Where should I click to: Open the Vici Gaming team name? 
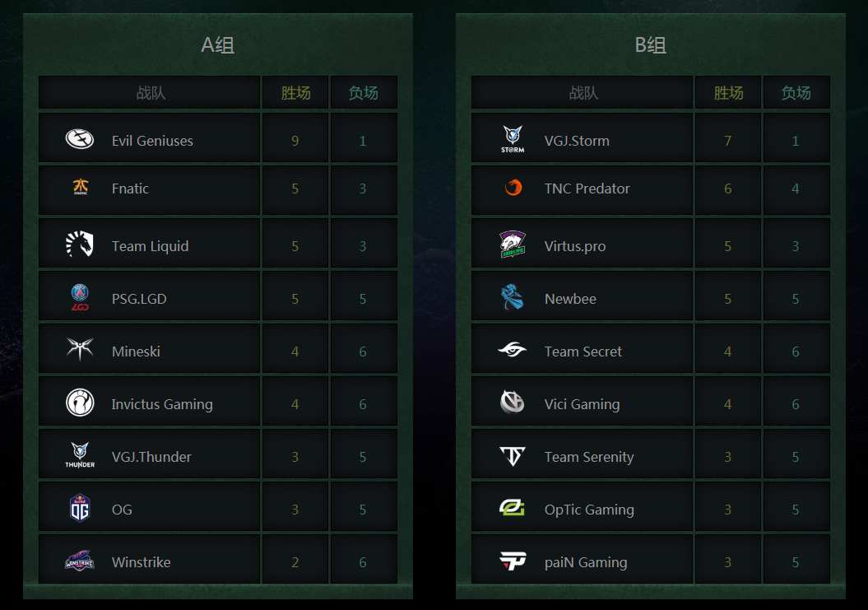click(x=582, y=404)
